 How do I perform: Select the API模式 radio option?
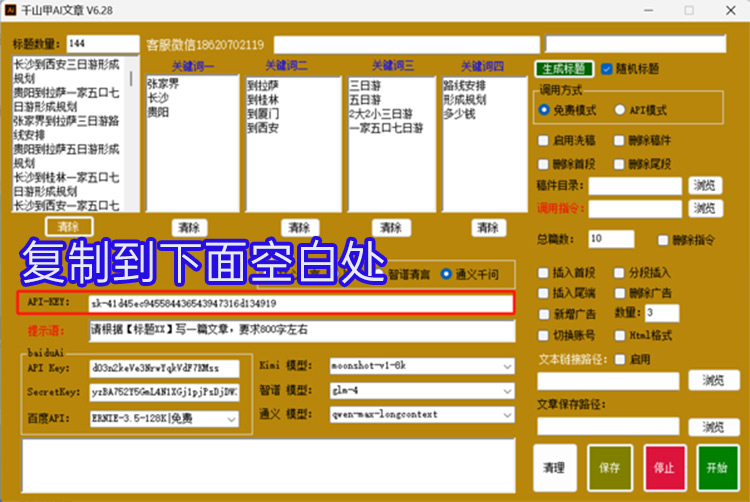(620, 110)
